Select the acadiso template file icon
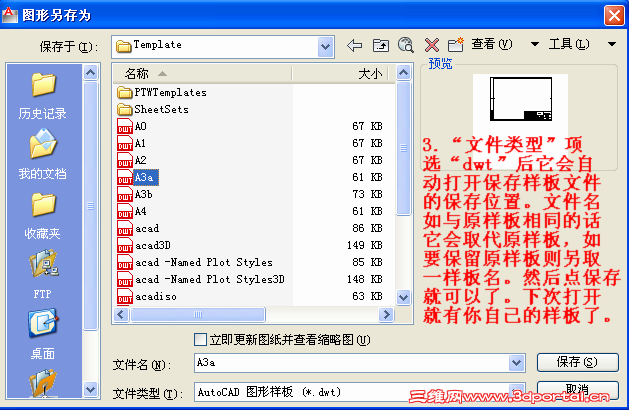Viewport: 629px width, 410px height. click(x=125, y=296)
